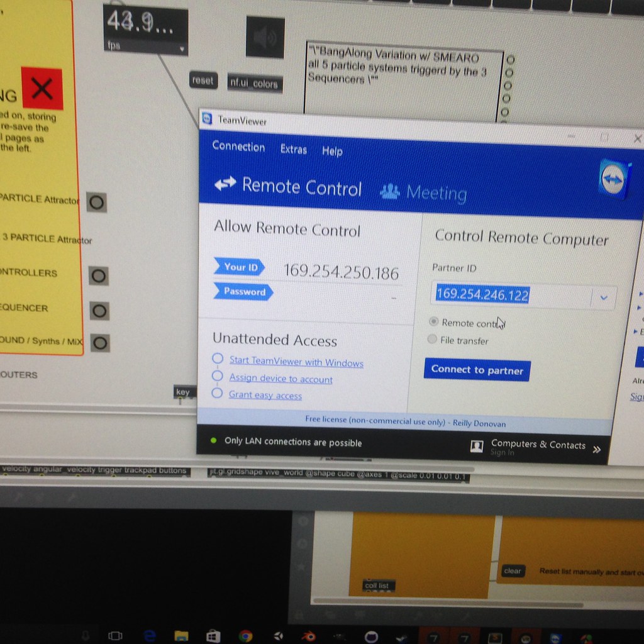Click Connect to partner button
The width and height of the screenshot is (644, 644).
tap(477, 370)
